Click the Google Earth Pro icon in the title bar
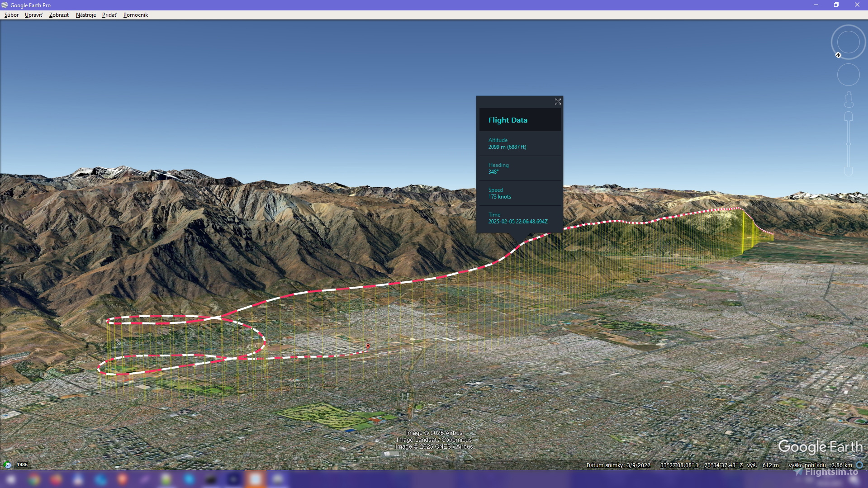868x488 pixels. point(5,5)
